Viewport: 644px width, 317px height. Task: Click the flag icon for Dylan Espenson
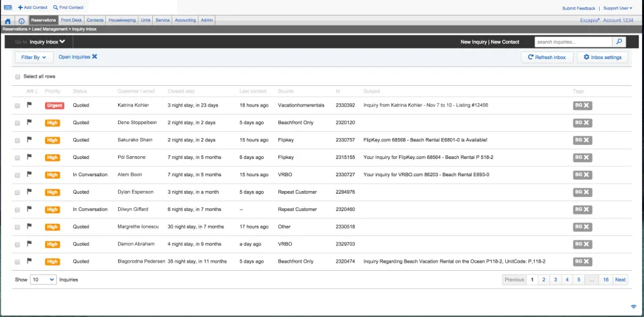coord(29,191)
